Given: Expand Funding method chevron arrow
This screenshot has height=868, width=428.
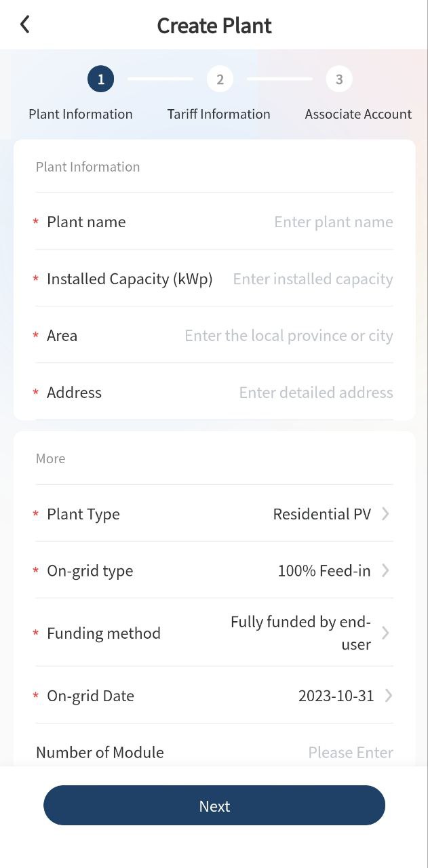Looking at the screenshot, I should [x=385, y=633].
